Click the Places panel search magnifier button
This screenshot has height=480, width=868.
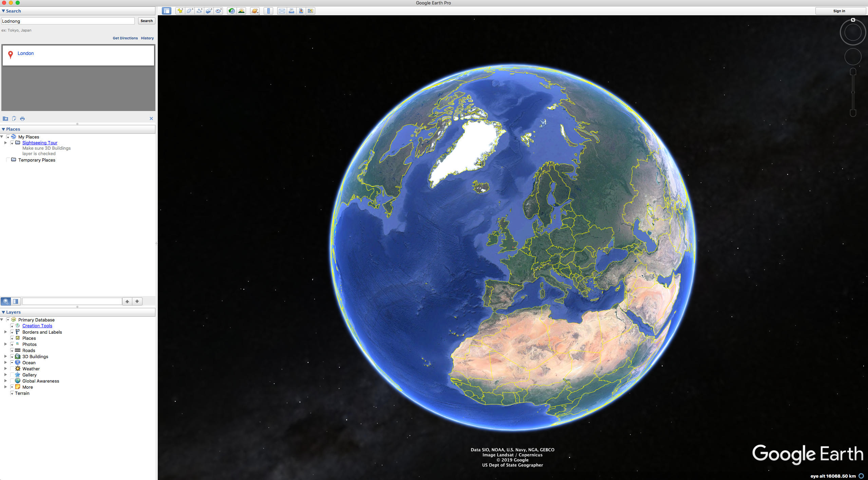coord(6,301)
